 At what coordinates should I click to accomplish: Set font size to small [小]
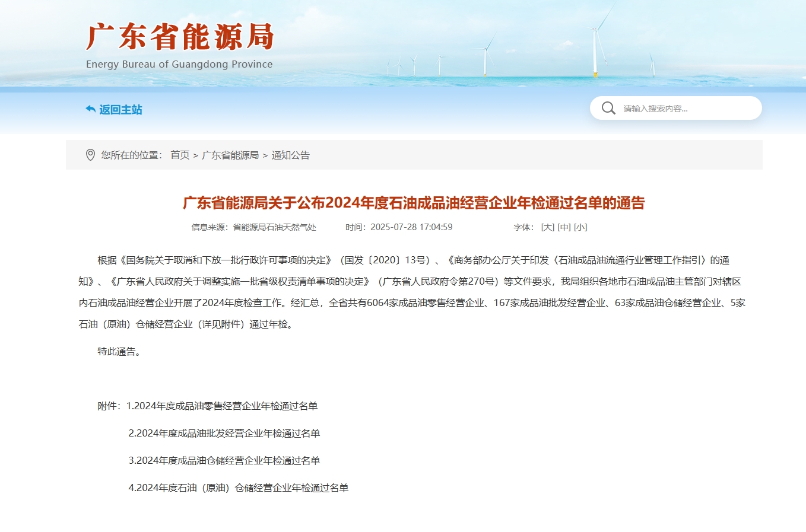tap(580, 227)
